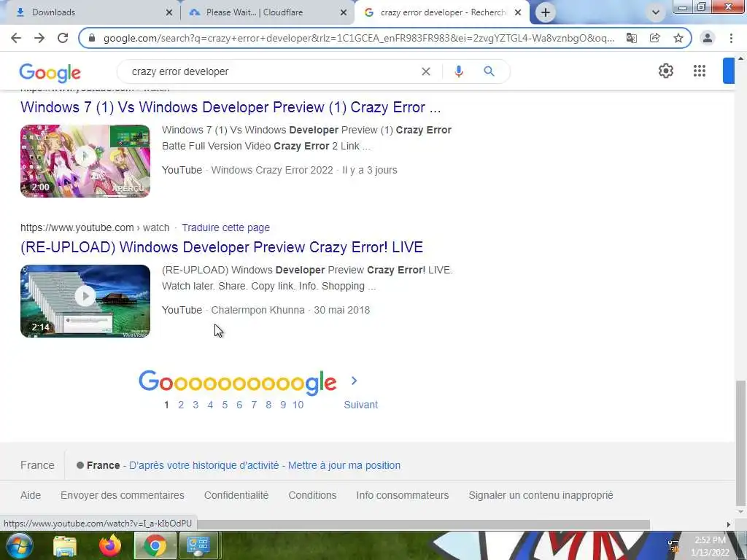Open a new tab with the plus button
This screenshot has width=747, height=560.
[x=546, y=12]
